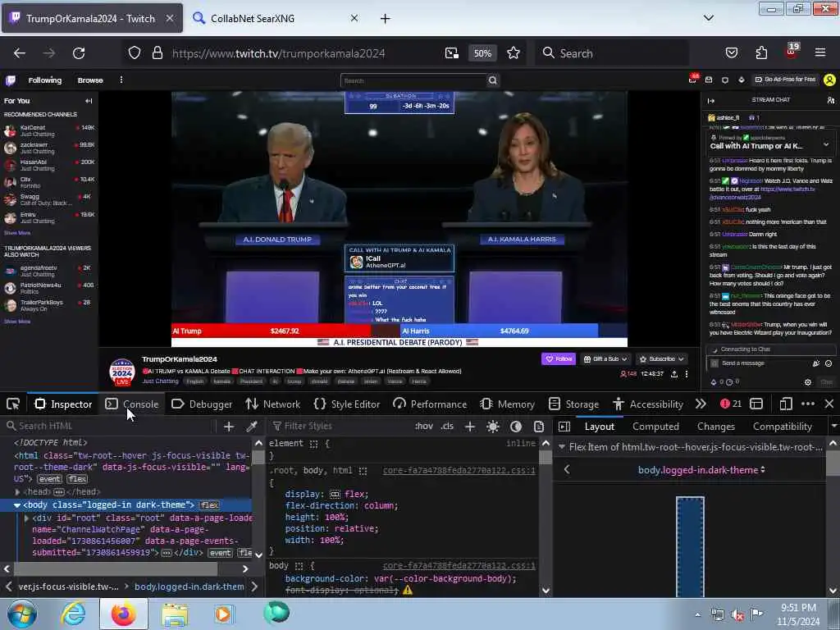Switch to CollabNet SearXNG tab
Image resolution: width=840 pixels, height=630 pixels.
click(x=276, y=18)
